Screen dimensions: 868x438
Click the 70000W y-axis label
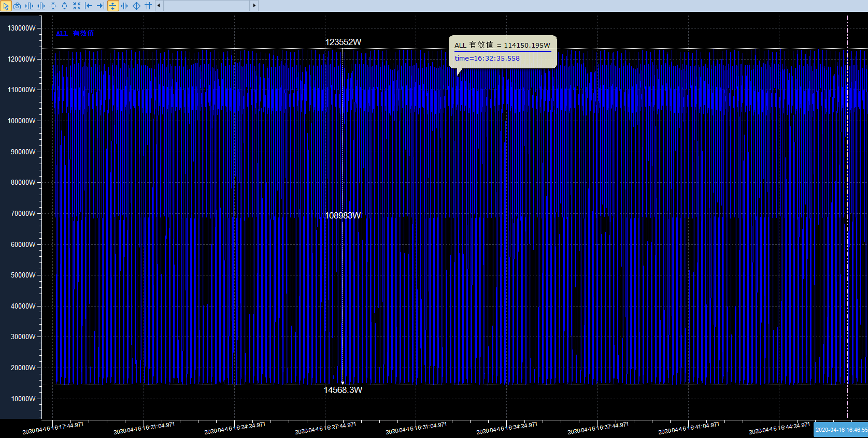(23, 213)
